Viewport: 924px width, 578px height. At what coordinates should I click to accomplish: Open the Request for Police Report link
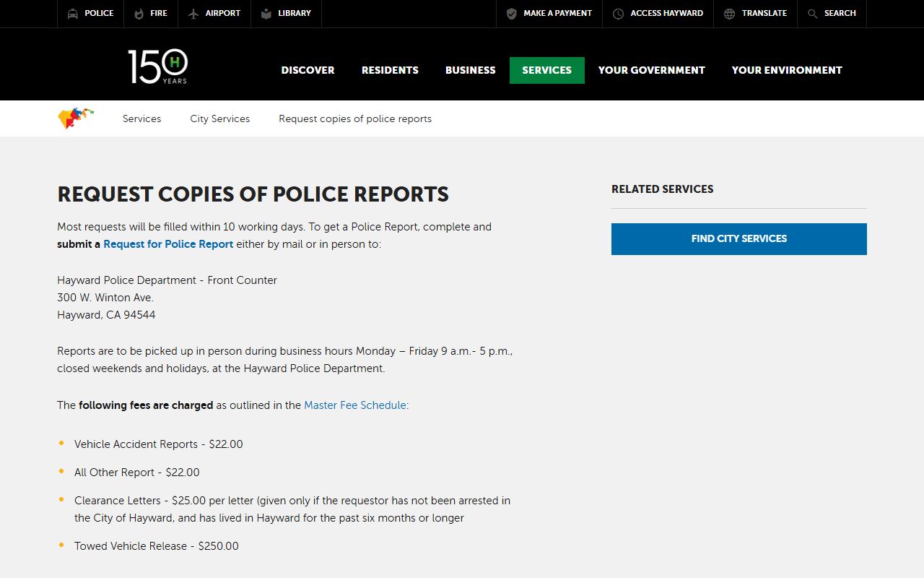(168, 244)
